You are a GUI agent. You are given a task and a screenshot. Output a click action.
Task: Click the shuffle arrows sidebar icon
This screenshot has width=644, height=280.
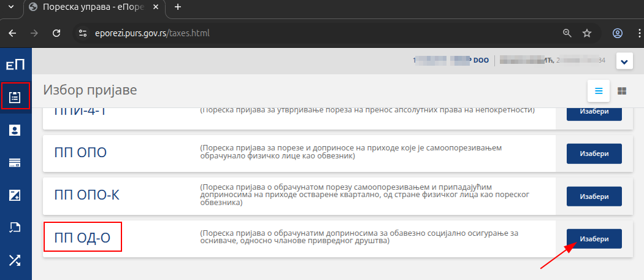click(15, 260)
